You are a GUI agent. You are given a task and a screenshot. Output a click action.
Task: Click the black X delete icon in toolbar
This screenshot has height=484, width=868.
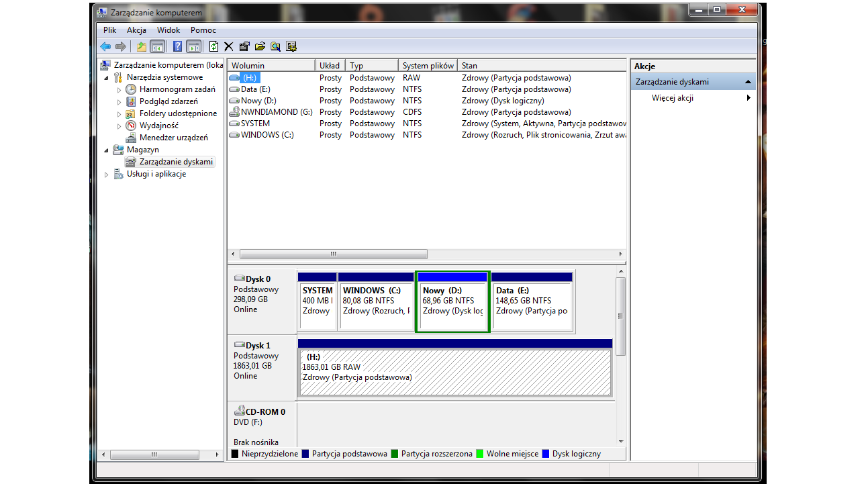pyautogui.click(x=229, y=46)
